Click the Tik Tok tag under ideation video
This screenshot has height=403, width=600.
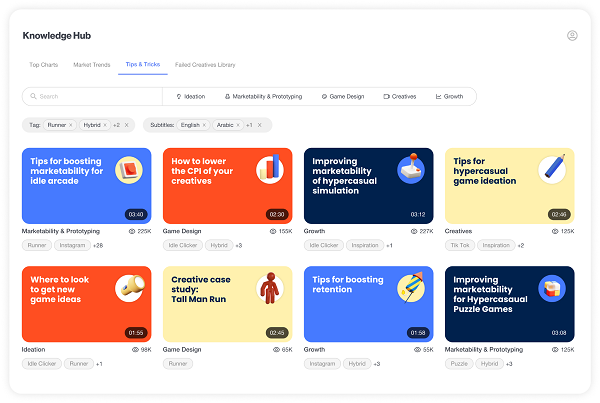461,245
